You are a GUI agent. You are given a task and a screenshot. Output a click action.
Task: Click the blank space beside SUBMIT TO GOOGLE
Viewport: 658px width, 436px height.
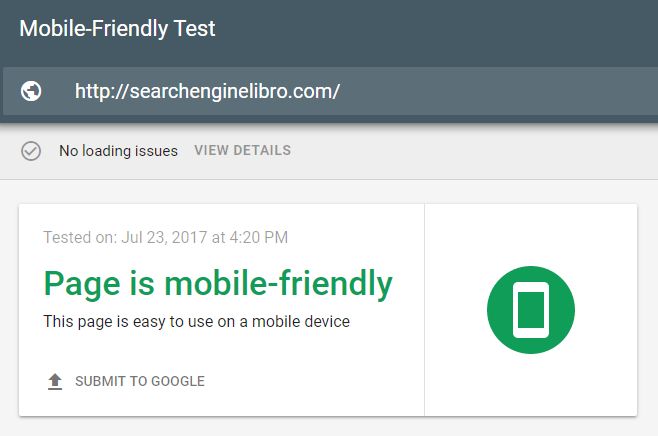315,381
